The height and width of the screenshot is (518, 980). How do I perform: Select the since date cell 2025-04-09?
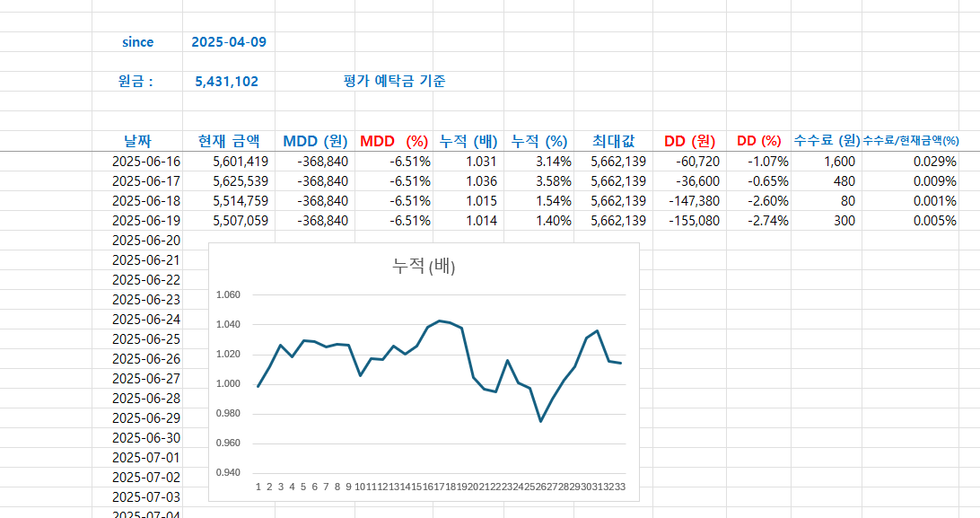pyautogui.click(x=229, y=42)
